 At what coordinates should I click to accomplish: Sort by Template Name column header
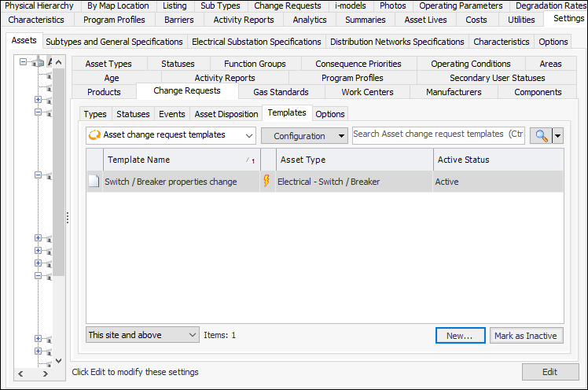click(x=182, y=160)
